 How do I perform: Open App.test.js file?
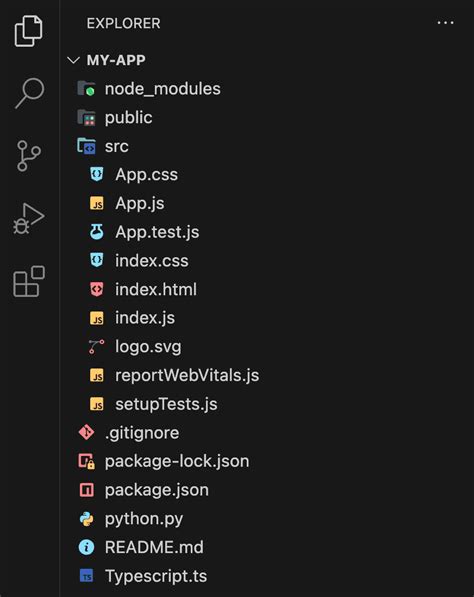(x=157, y=232)
